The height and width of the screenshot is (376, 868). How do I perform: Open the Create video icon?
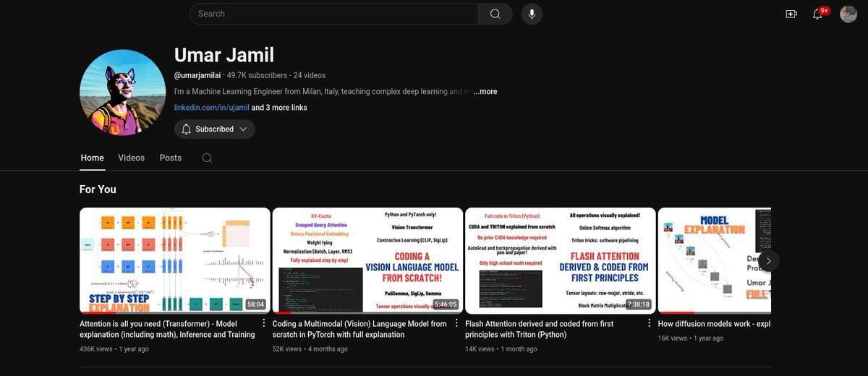click(x=791, y=14)
